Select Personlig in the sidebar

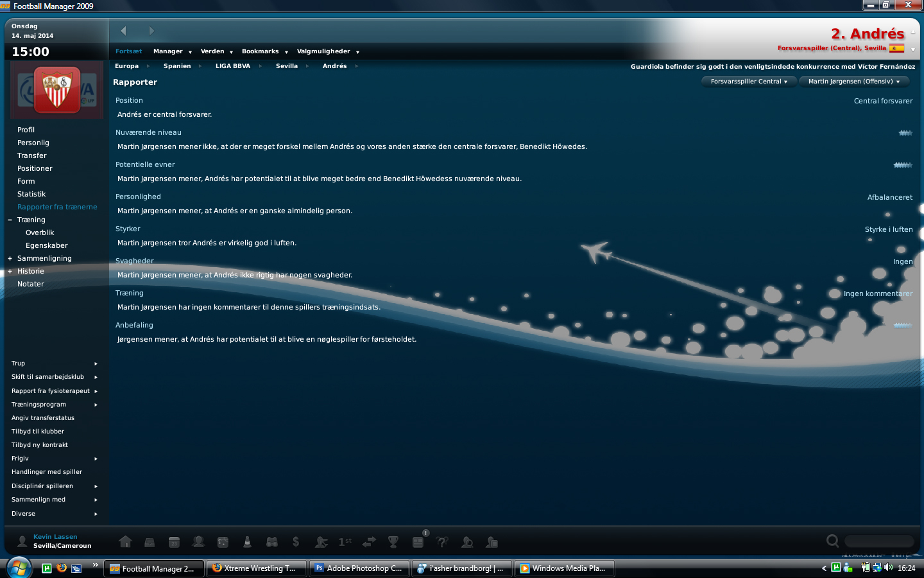pos(33,143)
